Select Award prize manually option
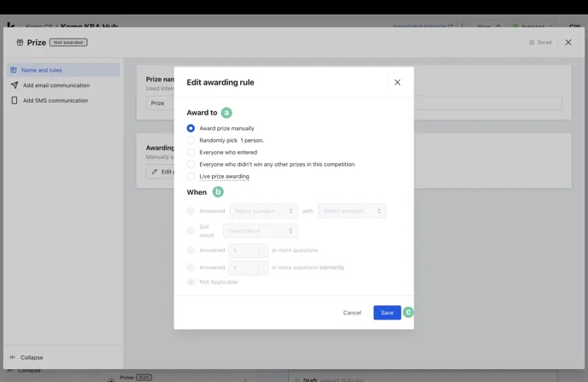The width and height of the screenshot is (588, 382). click(x=191, y=128)
